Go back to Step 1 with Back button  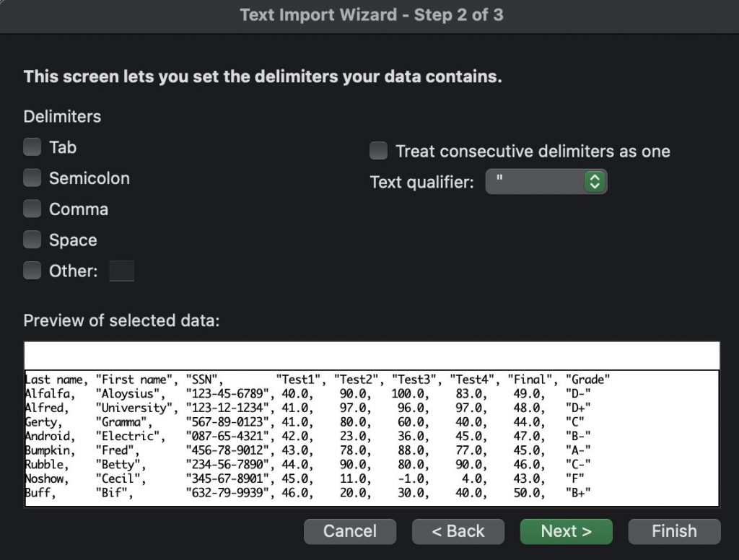[458, 531]
